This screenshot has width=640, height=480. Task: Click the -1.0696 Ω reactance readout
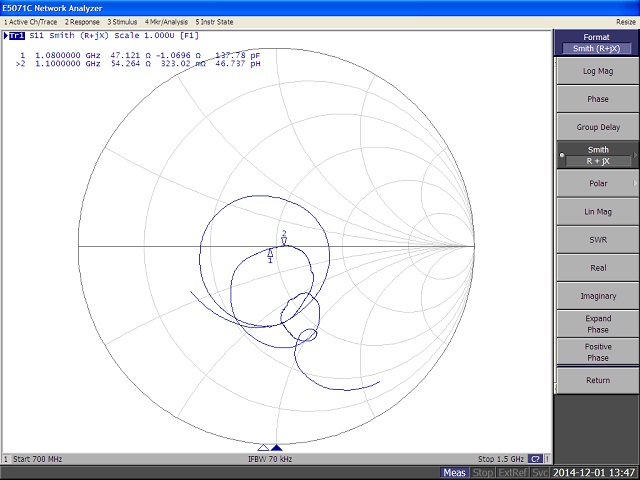point(178,55)
